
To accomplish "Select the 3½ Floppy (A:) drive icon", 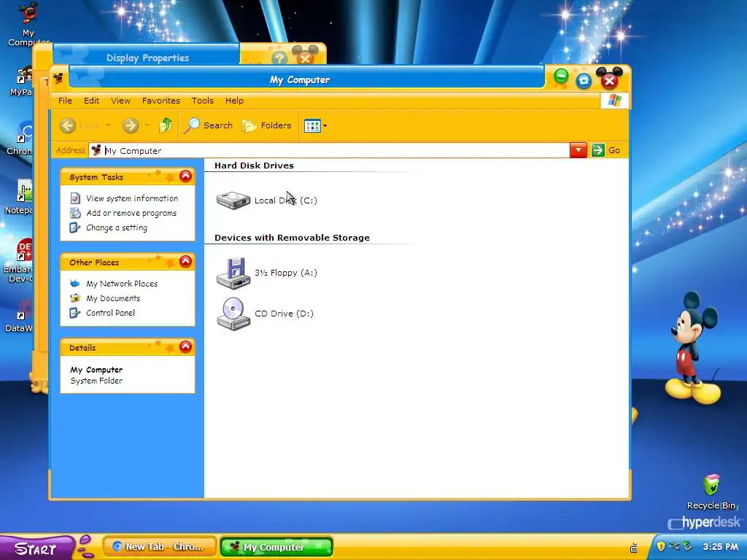I will 233,273.
